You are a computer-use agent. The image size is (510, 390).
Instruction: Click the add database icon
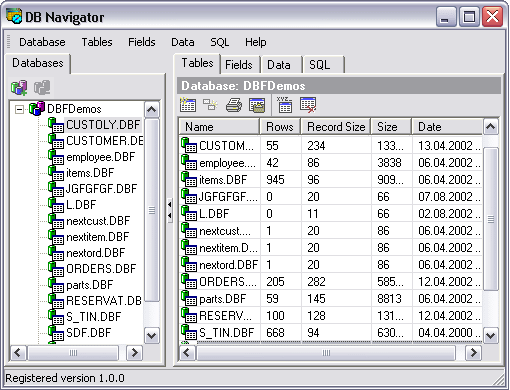pyautogui.click(x=19, y=88)
